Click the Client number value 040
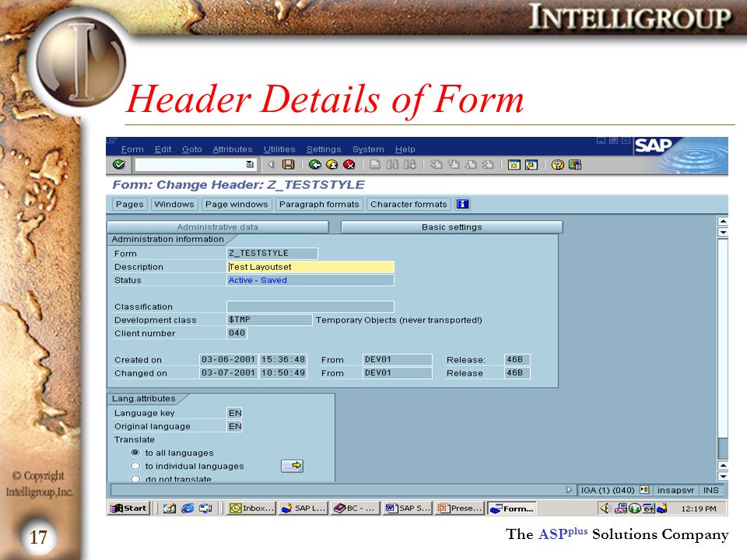Screen dimensions: 747x560 point(237,333)
